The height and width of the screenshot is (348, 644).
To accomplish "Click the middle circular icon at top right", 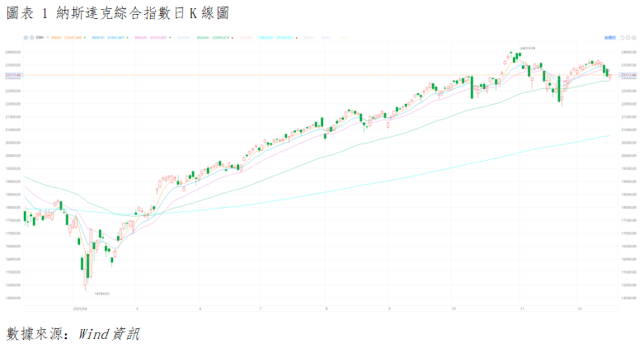I will (628, 37).
